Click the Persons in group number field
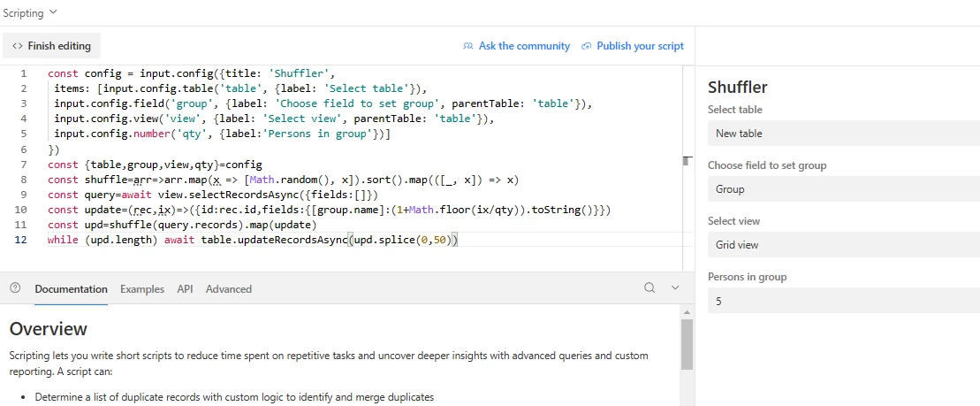Image resolution: width=980 pixels, height=406 pixels. point(844,301)
